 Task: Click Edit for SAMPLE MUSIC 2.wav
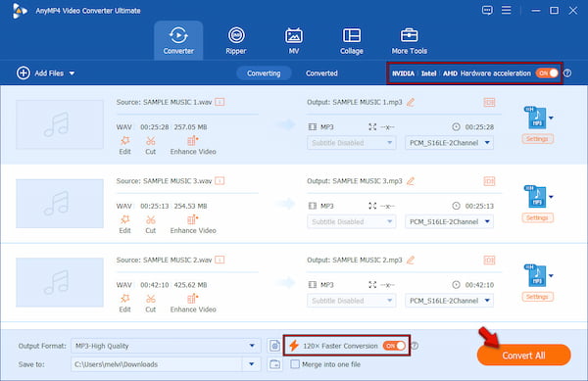click(124, 304)
